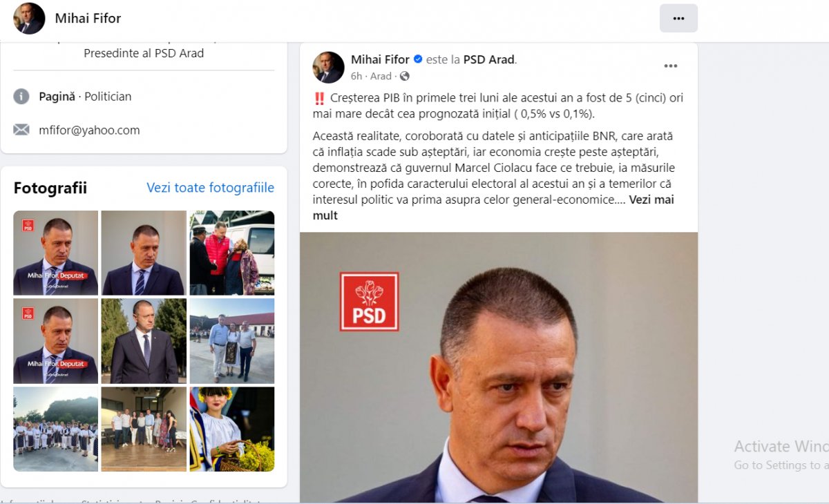Expand post text via Vezi mai mult
829x504 pixels.
[493, 207]
